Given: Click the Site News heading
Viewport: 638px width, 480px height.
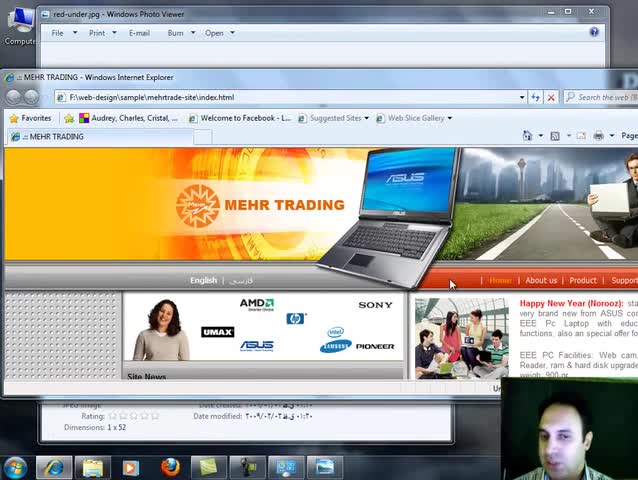Looking at the screenshot, I should tap(146, 376).
